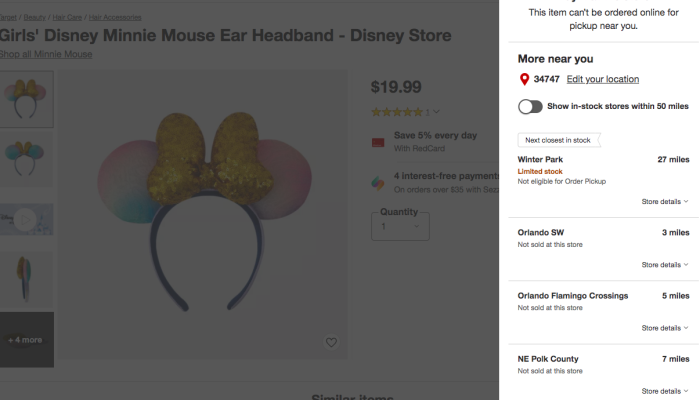Click the heart favorite icon on product image
Image resolution: width=700 pixels, height=400 pixels.
point(331,342)
